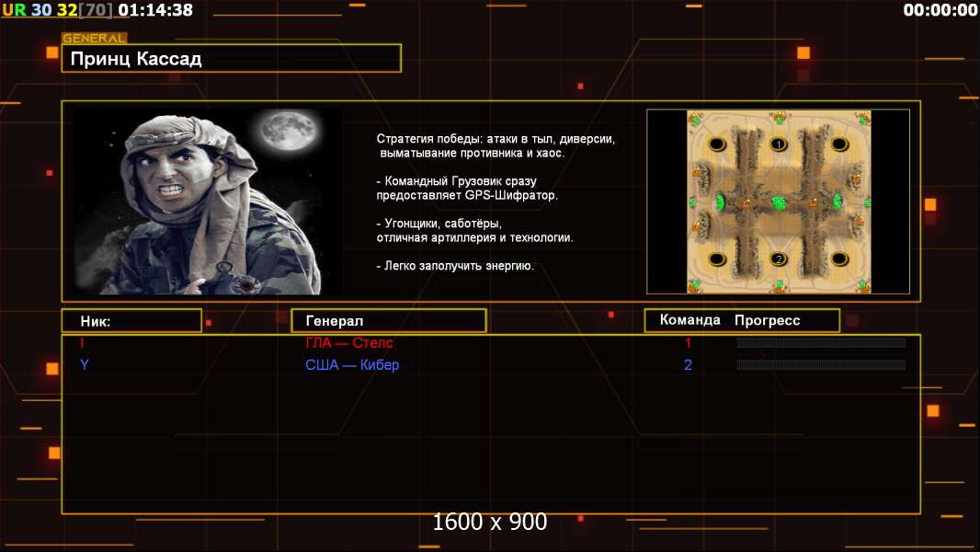Select the red player nickname 'I'

(x=82, y=342)
